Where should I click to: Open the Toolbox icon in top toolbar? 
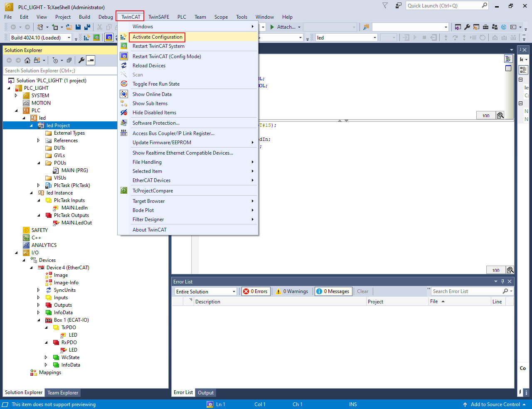pyautogui.click(x=485, y=27)
